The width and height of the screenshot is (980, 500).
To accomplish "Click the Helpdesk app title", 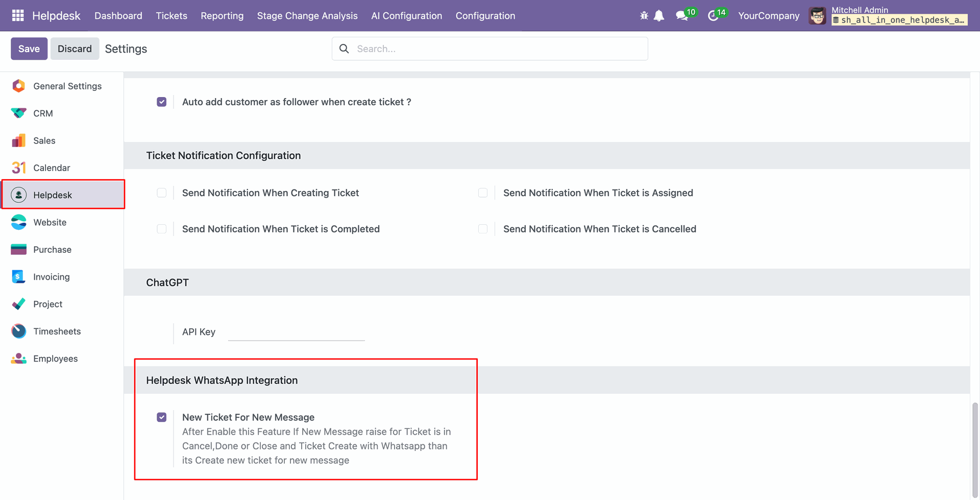I will click(x=56, y=16).
